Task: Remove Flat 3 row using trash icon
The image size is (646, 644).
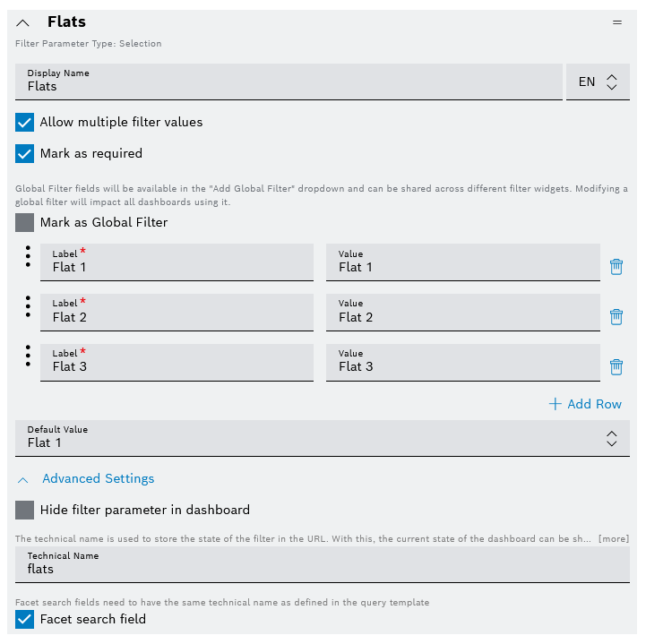Action: pyautogui.click(x=616, y=365)
